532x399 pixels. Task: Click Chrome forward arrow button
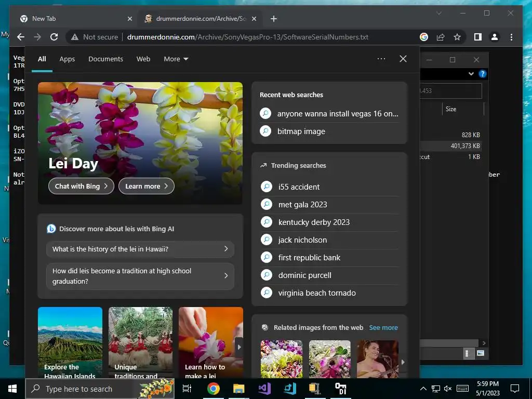click(x=37, y=37)
